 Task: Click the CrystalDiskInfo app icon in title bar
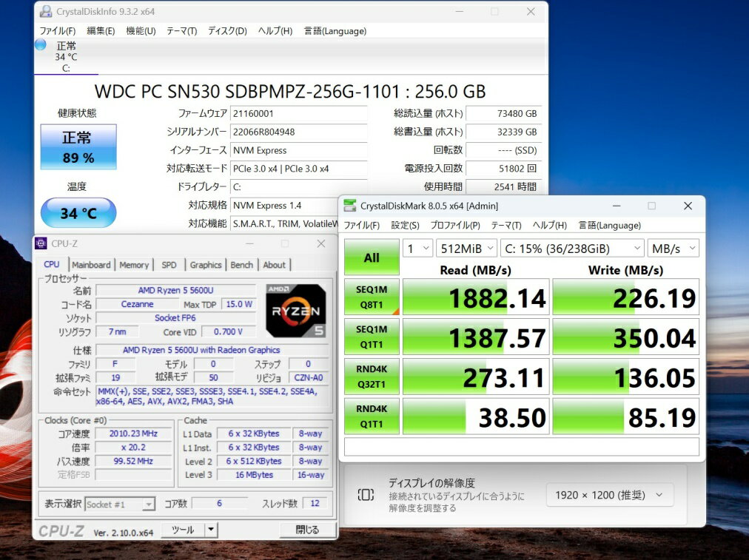tap(46, 12)
